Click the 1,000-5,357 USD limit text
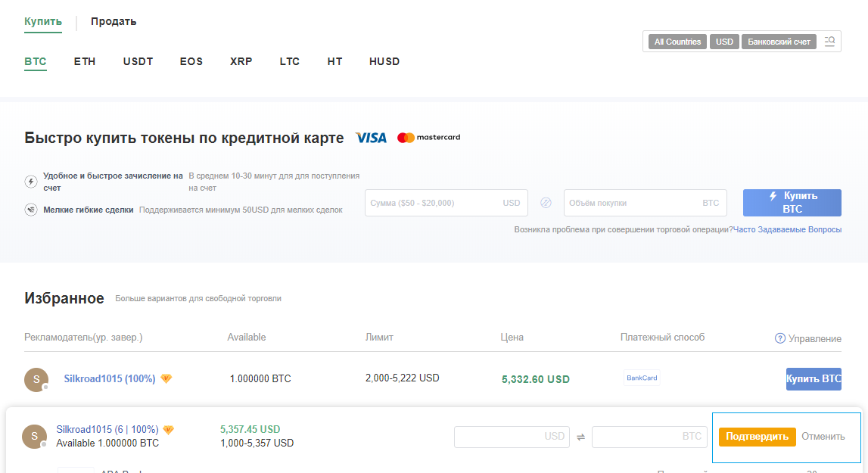868x473 pixels. click(257, 443)
